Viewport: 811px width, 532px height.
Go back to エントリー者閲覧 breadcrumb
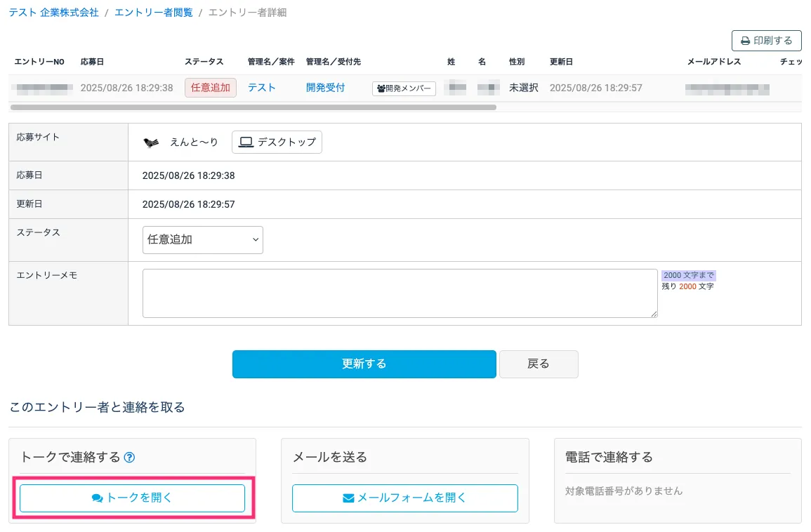153,13
